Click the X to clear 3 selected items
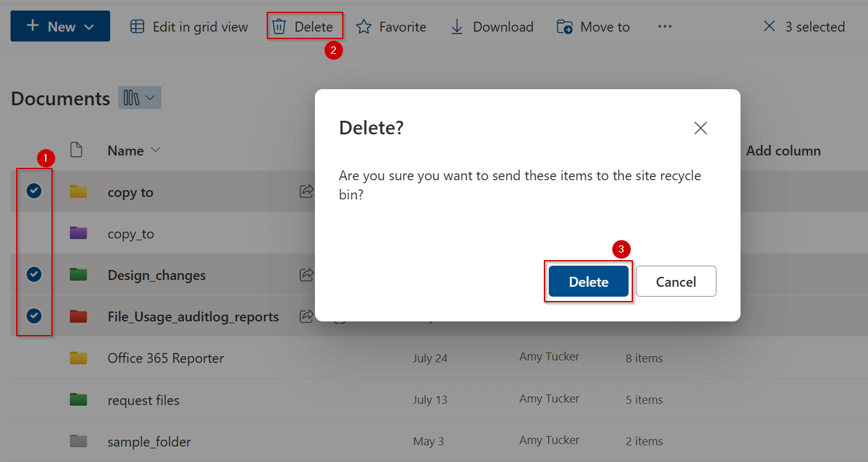 coord(769,26)
